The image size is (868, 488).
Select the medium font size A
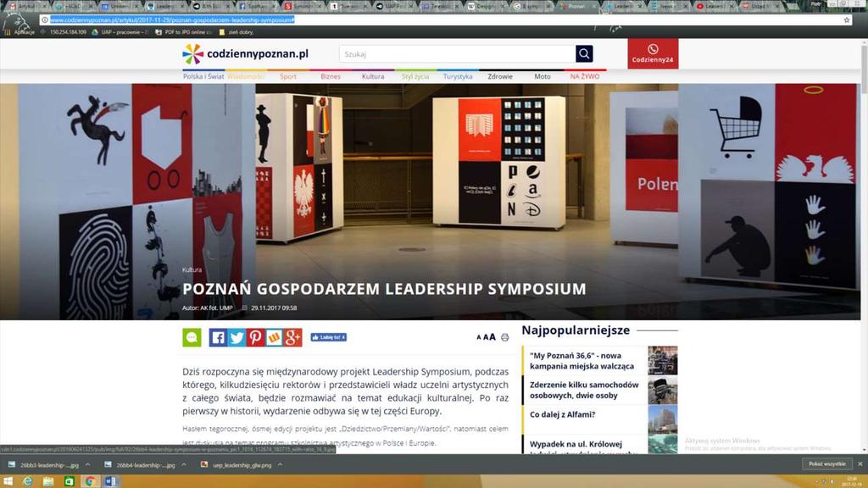[x=486, y=337]
